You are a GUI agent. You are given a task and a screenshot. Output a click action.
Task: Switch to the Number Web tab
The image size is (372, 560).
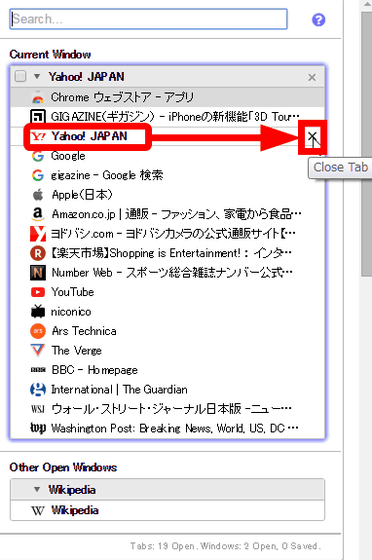172,273
